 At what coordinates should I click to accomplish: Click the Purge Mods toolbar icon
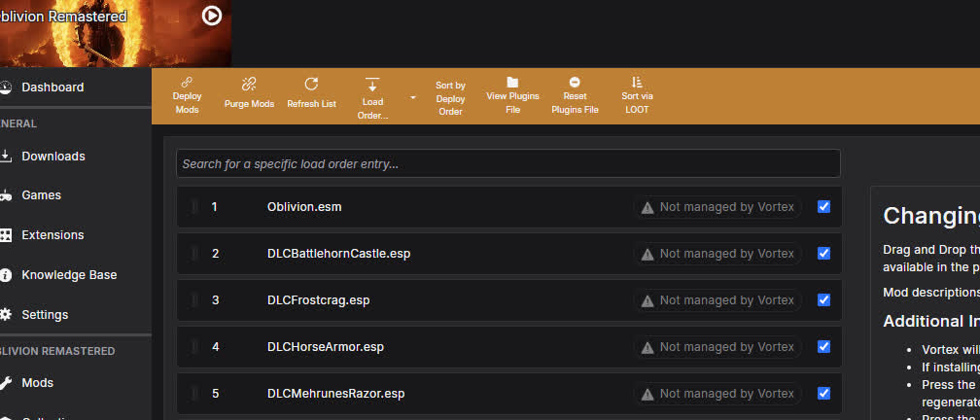tap(249, 84)
